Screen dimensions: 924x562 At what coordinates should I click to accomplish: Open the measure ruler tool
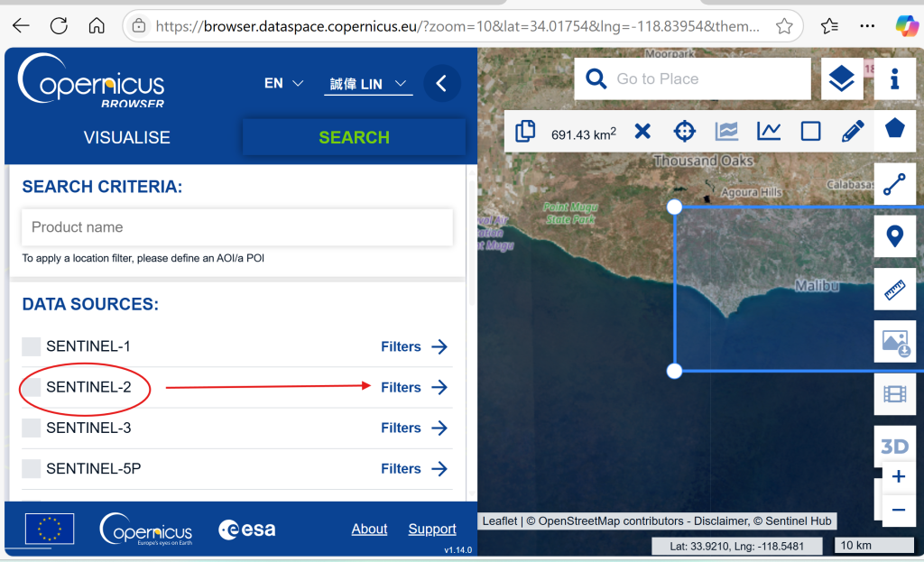click(x=894, y=290)
